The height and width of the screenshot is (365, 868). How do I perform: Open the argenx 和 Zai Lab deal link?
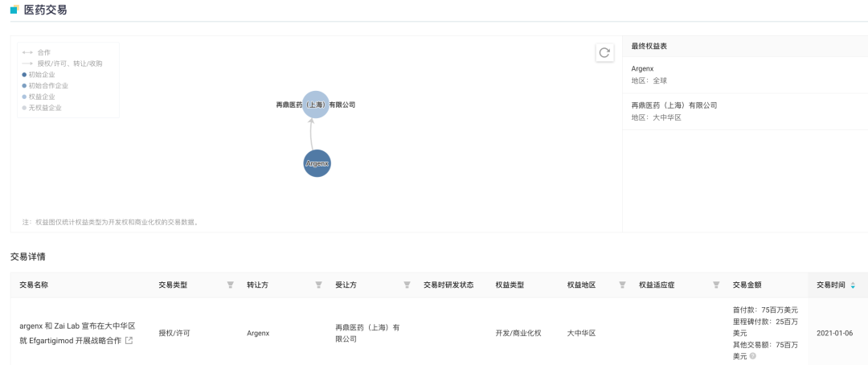[77, 333]
